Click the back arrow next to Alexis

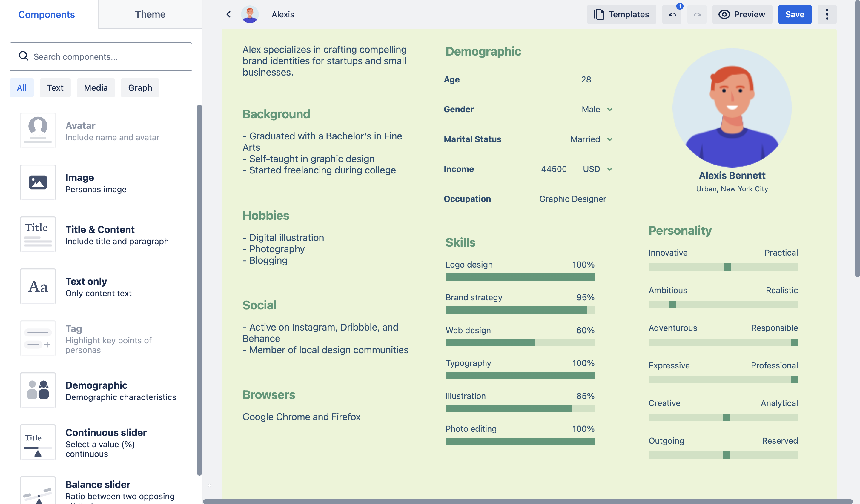228,14
